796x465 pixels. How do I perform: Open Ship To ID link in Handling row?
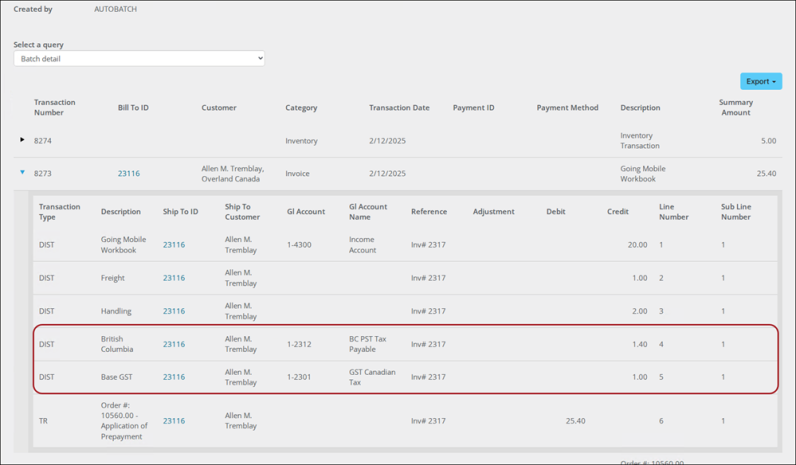pyautogui.click(x=174, y=311)
